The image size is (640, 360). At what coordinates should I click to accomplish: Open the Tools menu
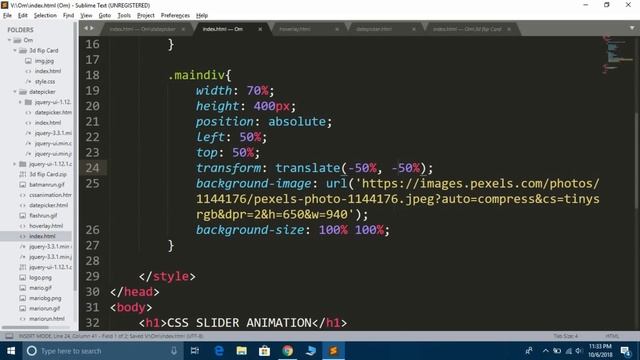124,16
